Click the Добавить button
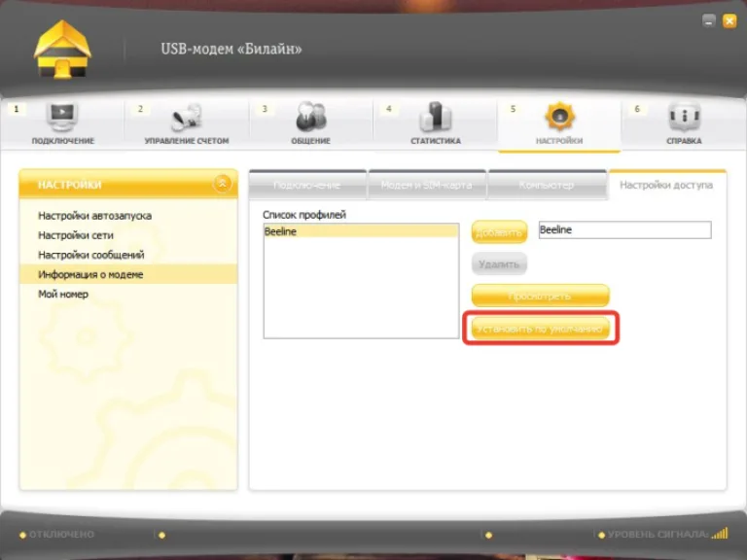Image resolution: width=747 pixels, height=560 pixels. click(499, 232)
